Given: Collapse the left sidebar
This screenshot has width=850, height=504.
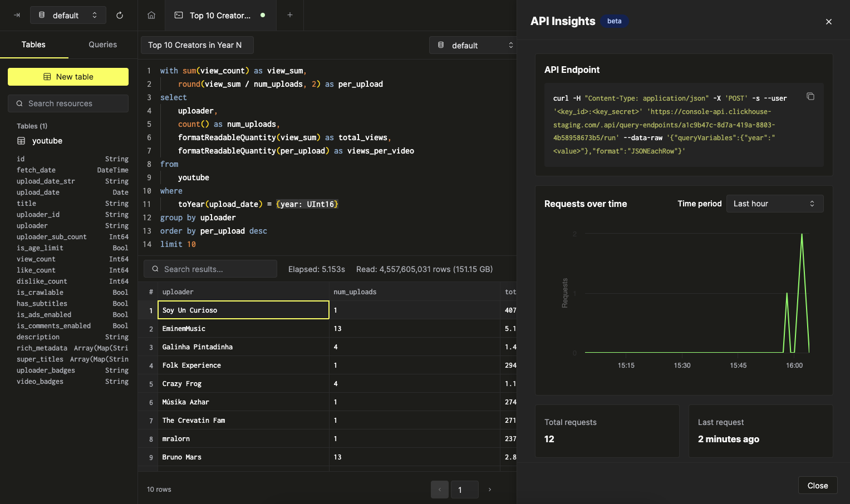Looking at the screenshot, I should pyautogui.click(x=15, y=15).
